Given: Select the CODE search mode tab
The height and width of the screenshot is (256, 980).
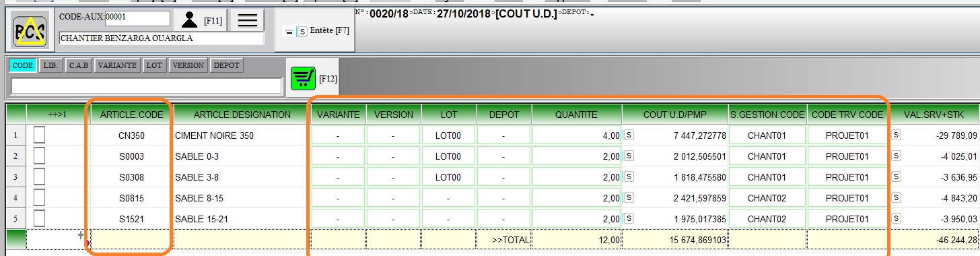Looking at the screenshot, I should click(x=23, y=65).
